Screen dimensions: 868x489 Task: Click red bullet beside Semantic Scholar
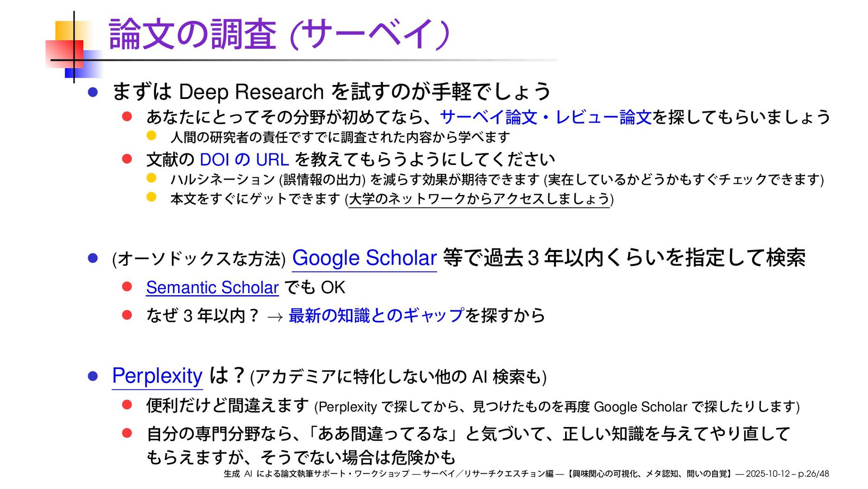127,287
